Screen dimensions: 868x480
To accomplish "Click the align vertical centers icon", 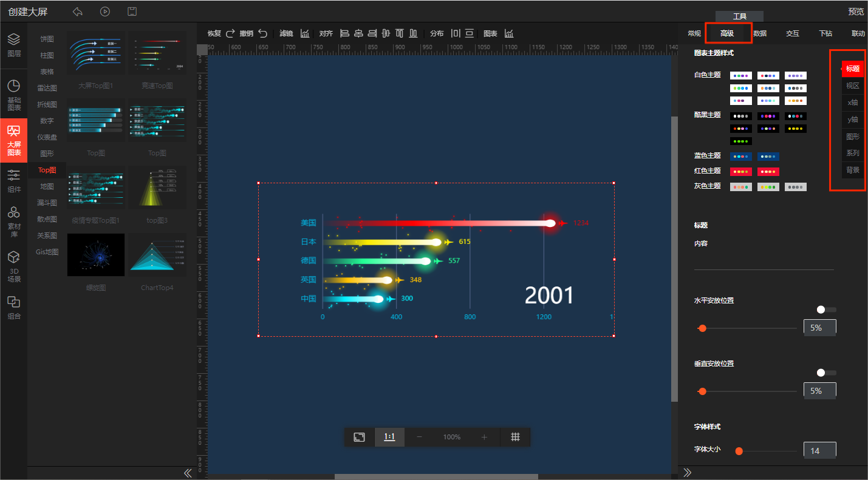I will (386, 33).
